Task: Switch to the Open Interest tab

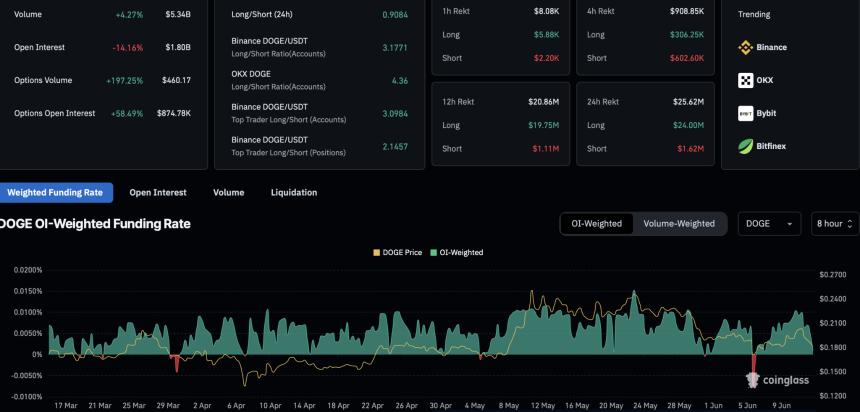Action: pyautogui.click(x=158, y=193)
